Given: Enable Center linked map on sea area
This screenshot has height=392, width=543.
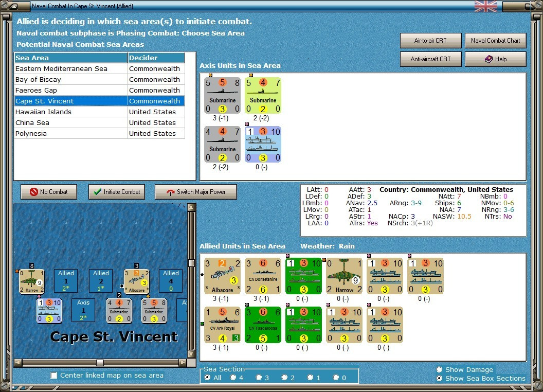Looking at the screenshot, I should (x=54, y=376).
